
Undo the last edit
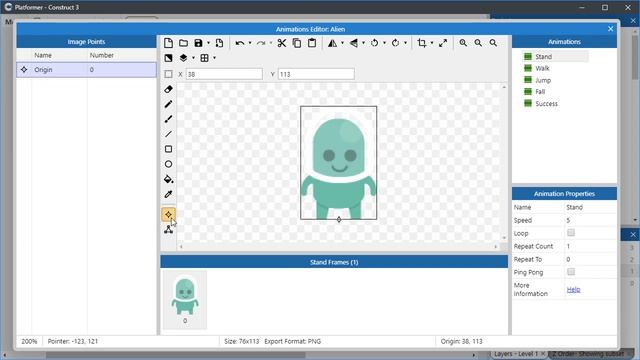(x=240, y=43)
